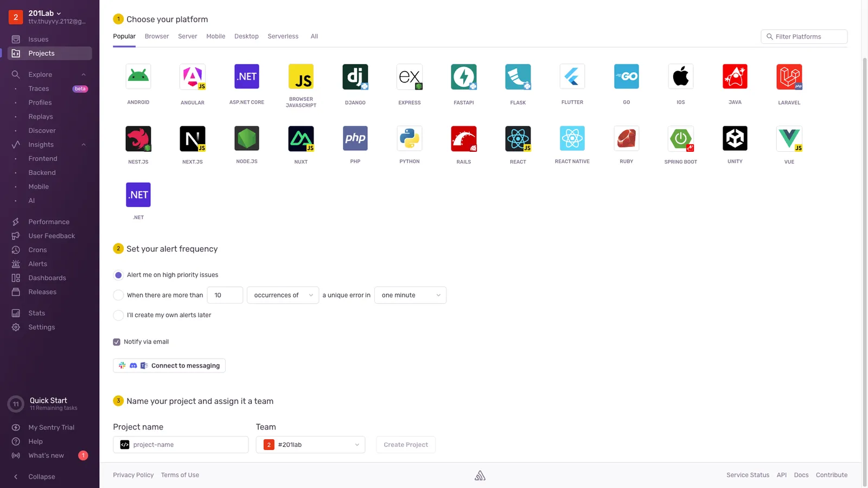The width and height of the screenshot is (868, 488).
Task: Open Dashboards in the sidebar
Action: pos(47,278)
